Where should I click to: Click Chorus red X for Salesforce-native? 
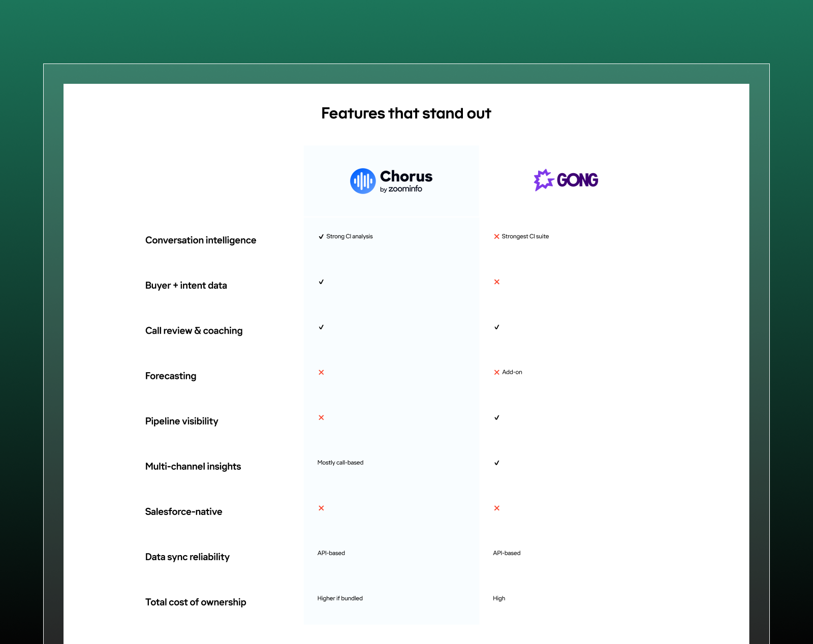[321, 508]
